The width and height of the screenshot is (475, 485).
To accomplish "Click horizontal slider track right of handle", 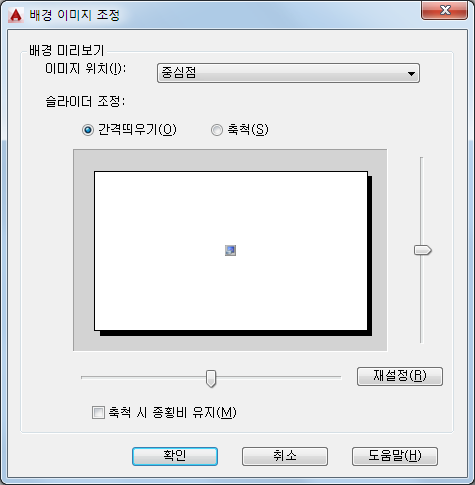I will pyautogui.click(x=278, y=377).
